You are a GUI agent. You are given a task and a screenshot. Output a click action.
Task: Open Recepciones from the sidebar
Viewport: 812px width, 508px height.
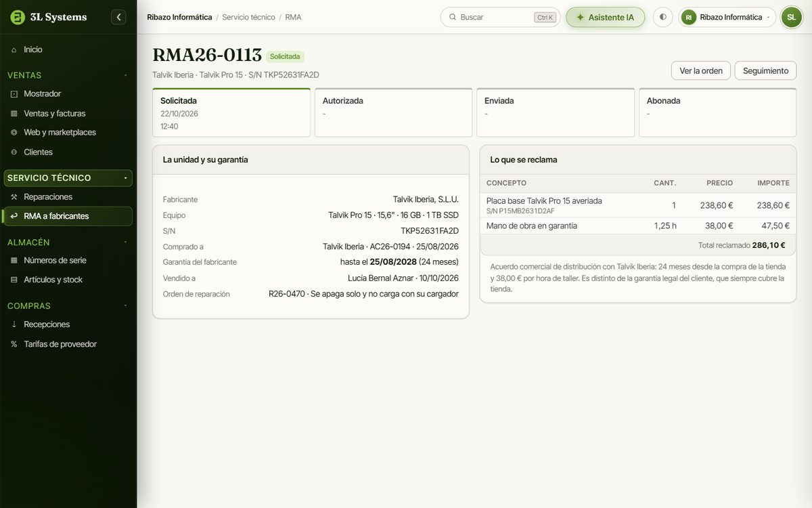point(68,324)
